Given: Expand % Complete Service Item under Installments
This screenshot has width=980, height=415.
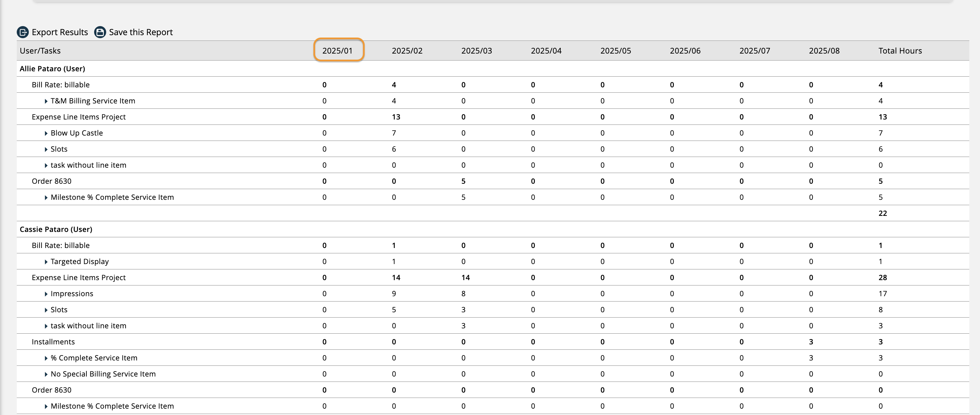Looking at the screenshot, I should pos(46,358).
